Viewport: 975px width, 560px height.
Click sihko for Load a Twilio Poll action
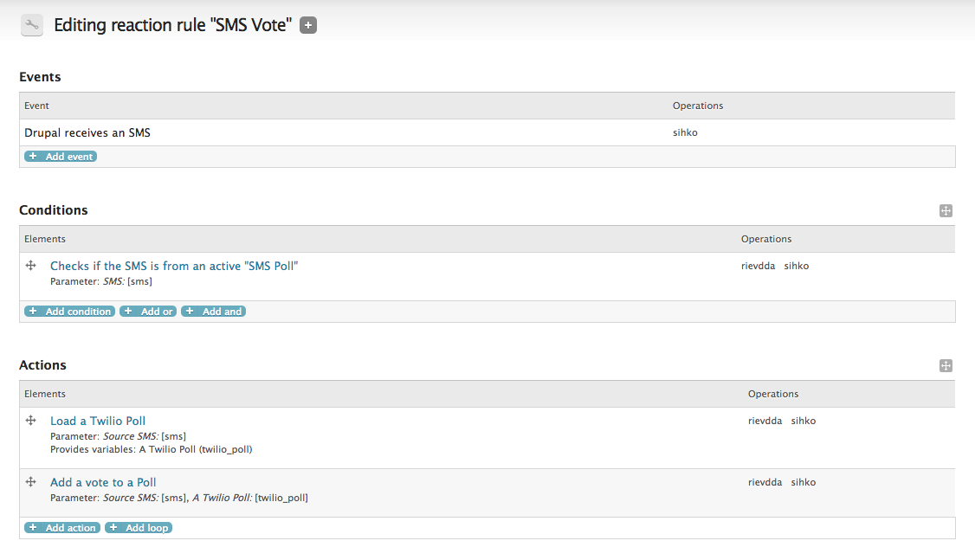[804, 422]
